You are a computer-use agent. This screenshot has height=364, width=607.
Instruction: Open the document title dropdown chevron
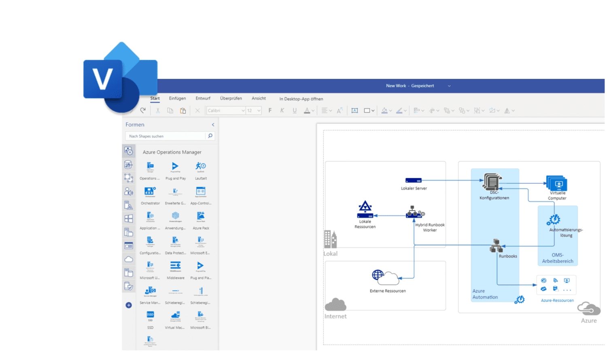449,86
